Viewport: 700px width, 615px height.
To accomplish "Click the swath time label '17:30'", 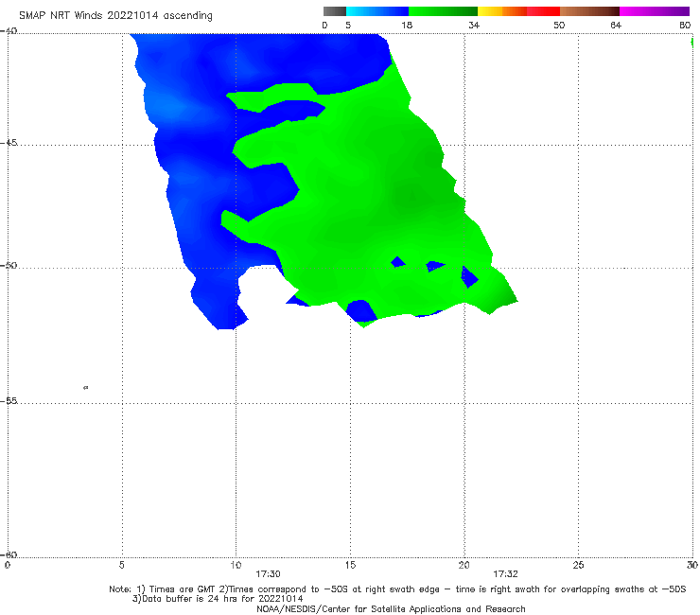I will [268, 574].
